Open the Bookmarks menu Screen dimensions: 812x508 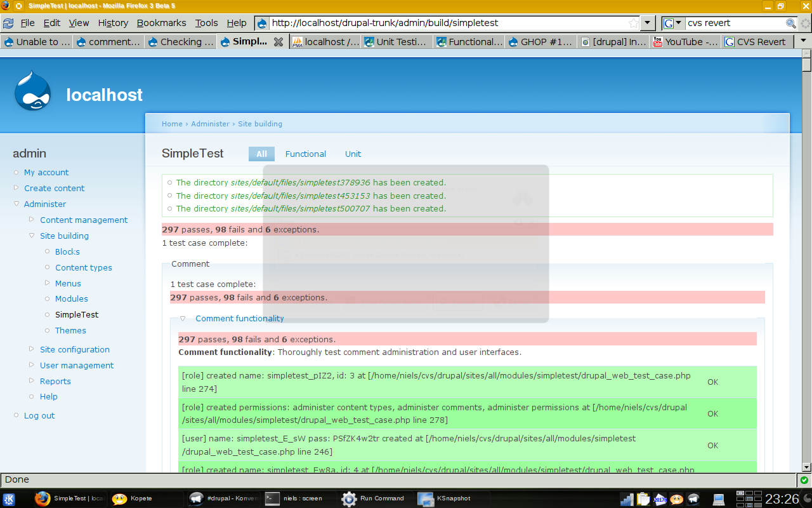coord(162,23)
